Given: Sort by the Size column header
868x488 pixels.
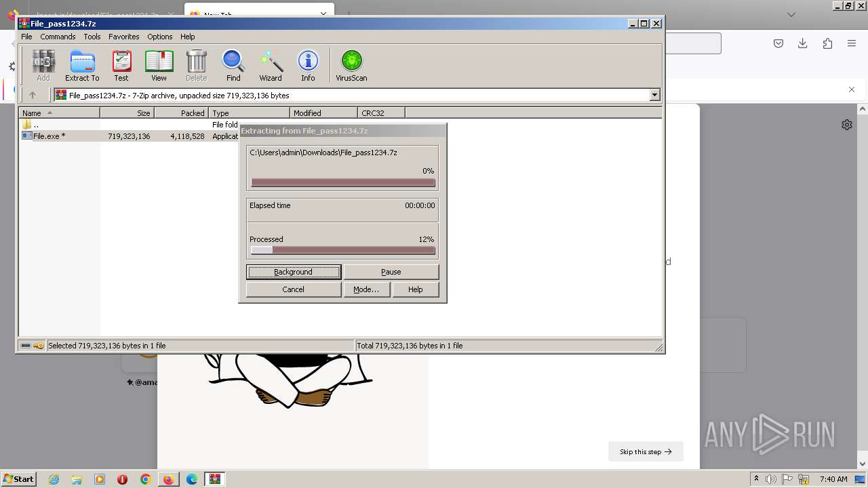Looking at the screenshot, I should pos(127,113).
